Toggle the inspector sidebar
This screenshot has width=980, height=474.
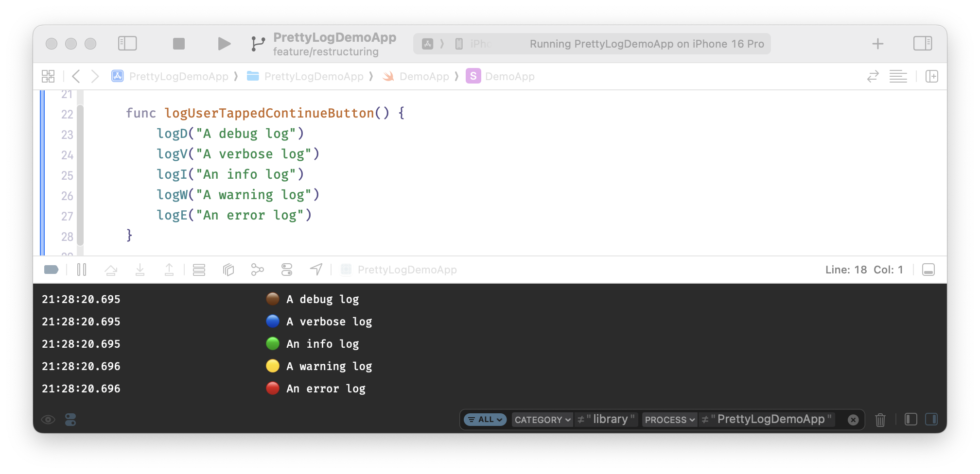click(x=923, y=44)
